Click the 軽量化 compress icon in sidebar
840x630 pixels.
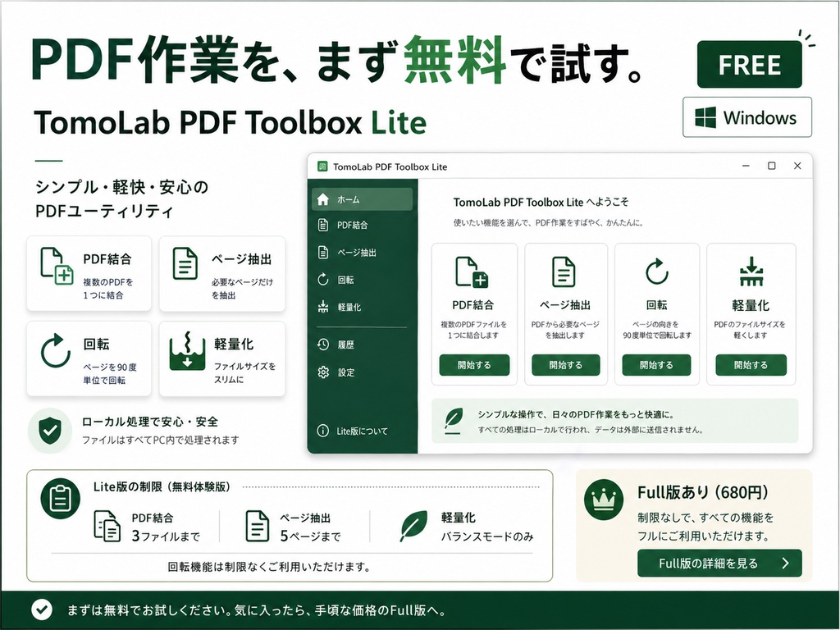(322, 307)
